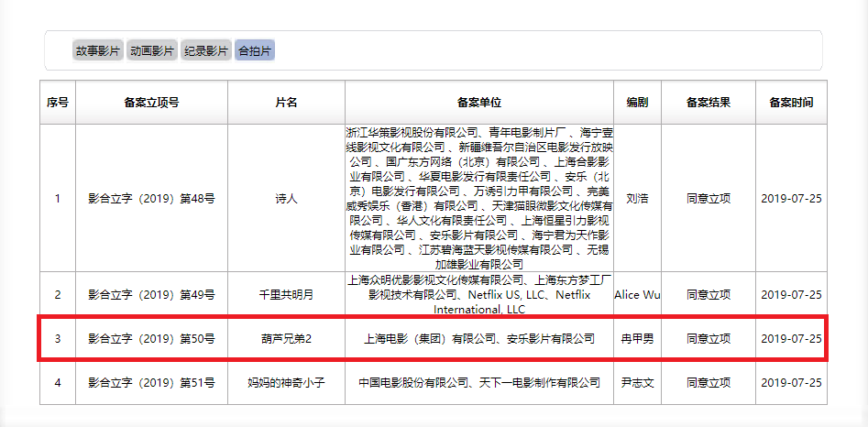Click the 2019-07-25 date in 妈妈的神奇小子 row
Image resolution: width=868 pixels, height=427 pixels.
(x=792, y=382)
